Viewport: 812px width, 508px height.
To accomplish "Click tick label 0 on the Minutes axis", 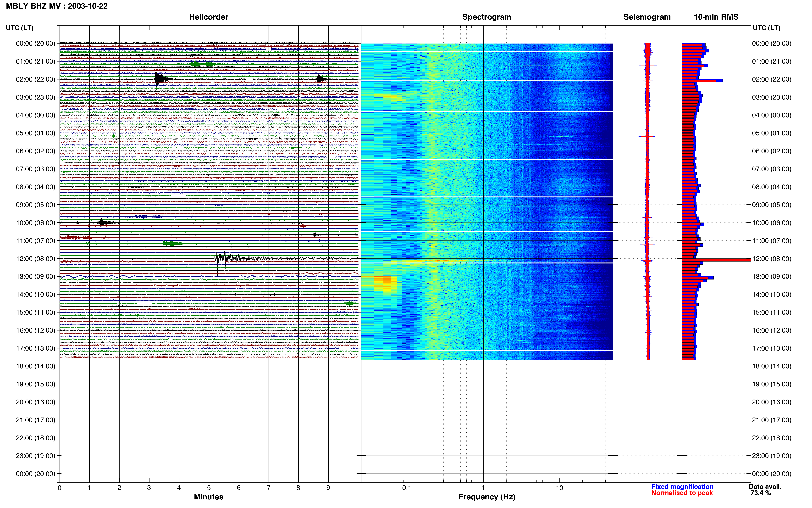I will [x=59, y=488].
